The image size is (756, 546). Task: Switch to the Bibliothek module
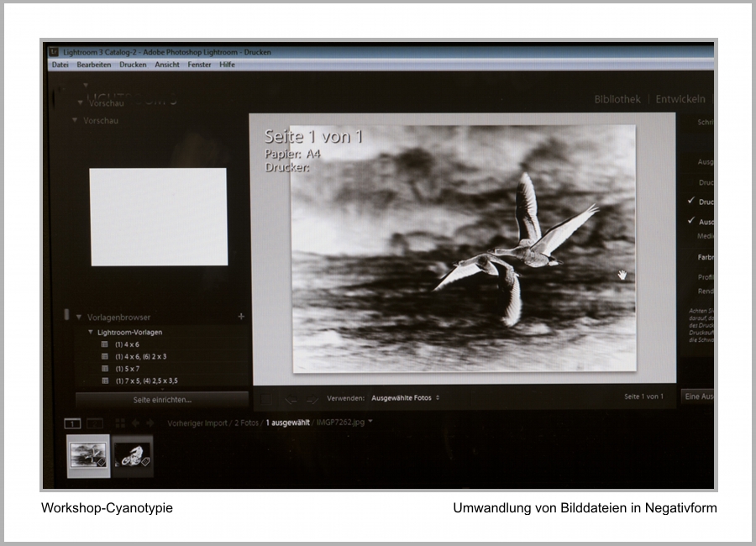(617, 99)
